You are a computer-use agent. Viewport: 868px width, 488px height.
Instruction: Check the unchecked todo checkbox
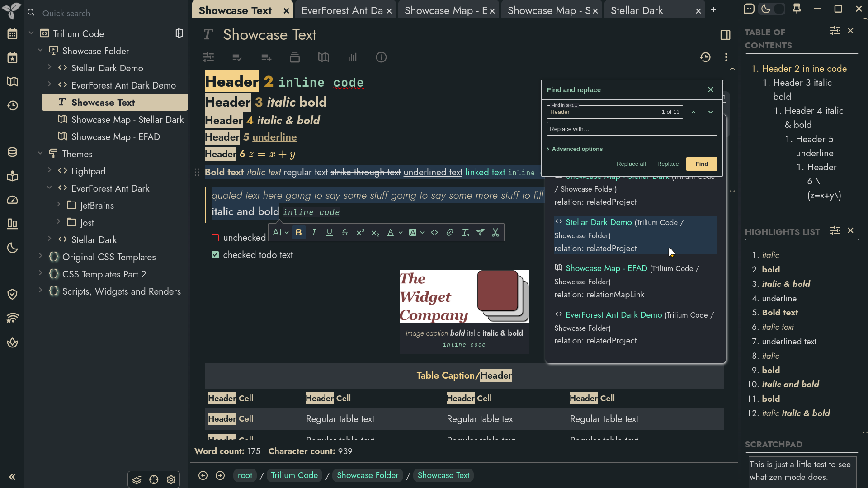[x=215, y=238]
